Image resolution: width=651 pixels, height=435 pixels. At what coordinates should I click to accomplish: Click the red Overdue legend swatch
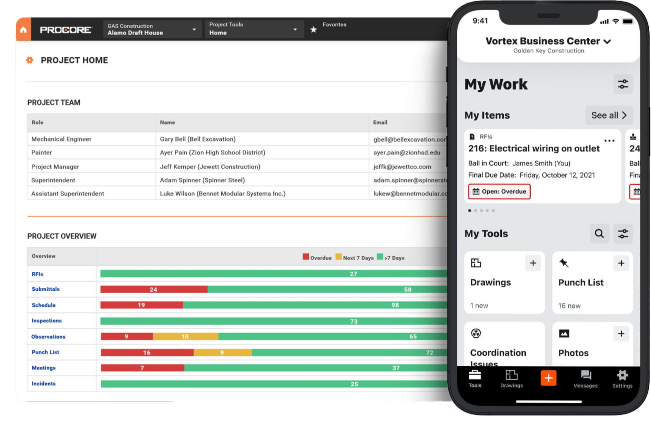[306, 257]
